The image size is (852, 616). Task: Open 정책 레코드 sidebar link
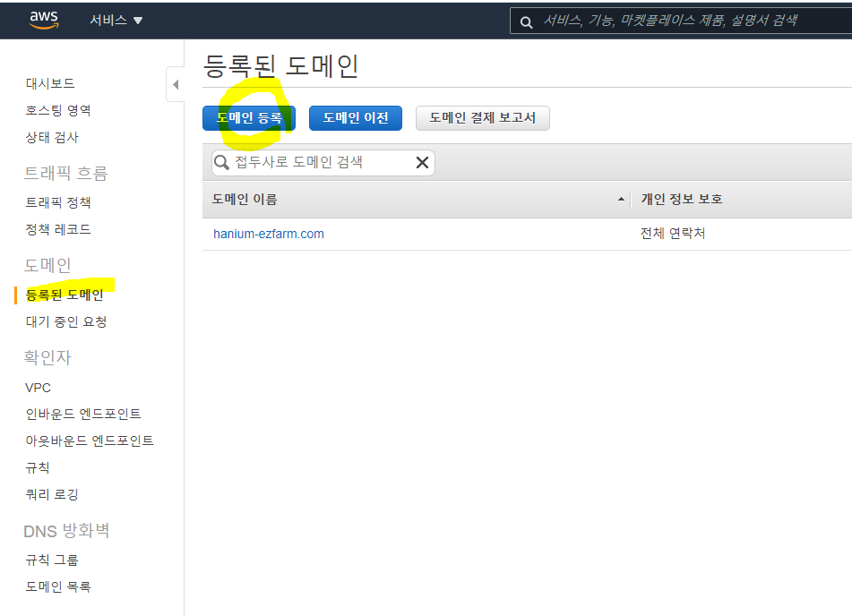58,229
